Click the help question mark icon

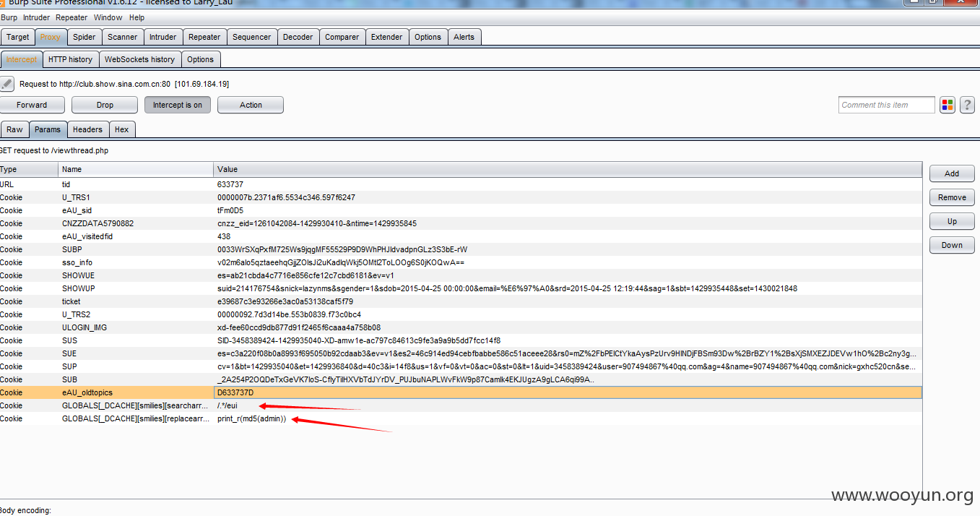click(967, 105)
